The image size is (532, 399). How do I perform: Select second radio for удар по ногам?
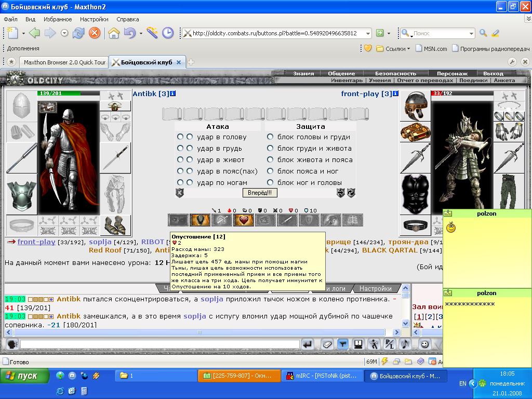189,182
